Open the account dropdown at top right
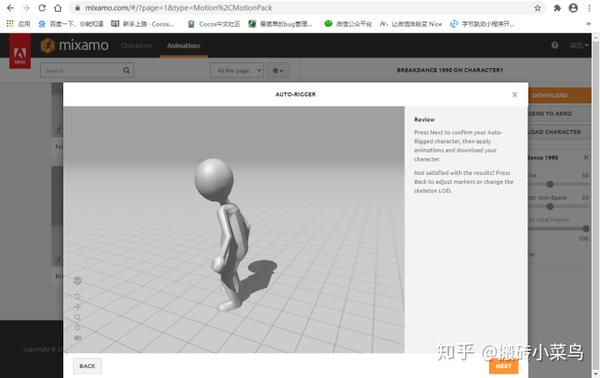The width and height of the screenshot is (600, 378). 579,45
